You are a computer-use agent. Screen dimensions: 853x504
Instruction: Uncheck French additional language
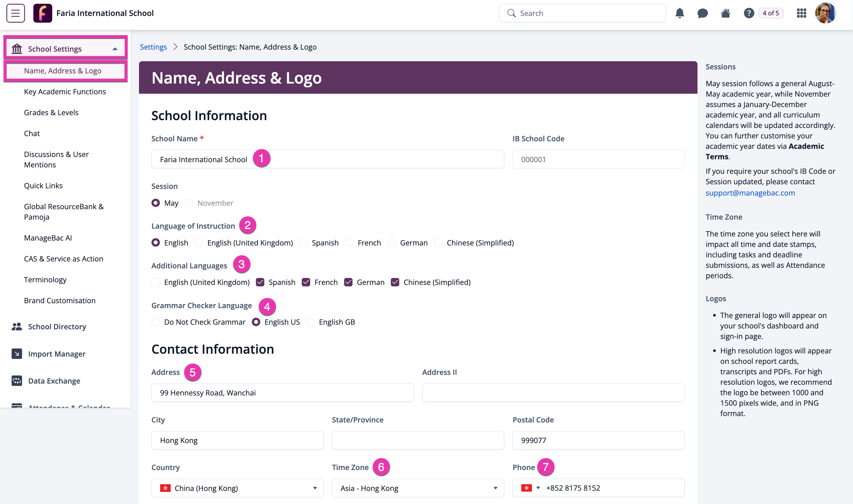(x=306, y=282)
